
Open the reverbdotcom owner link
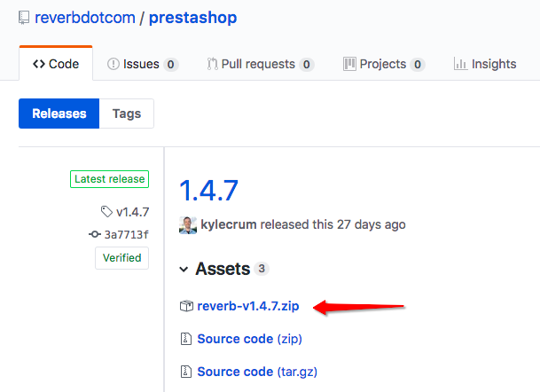(83, 18)
